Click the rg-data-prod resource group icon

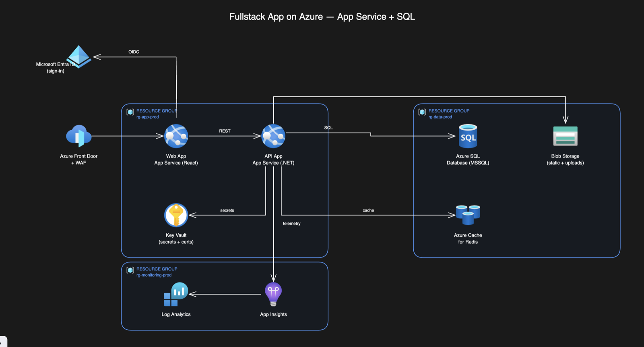coord(422,112)
